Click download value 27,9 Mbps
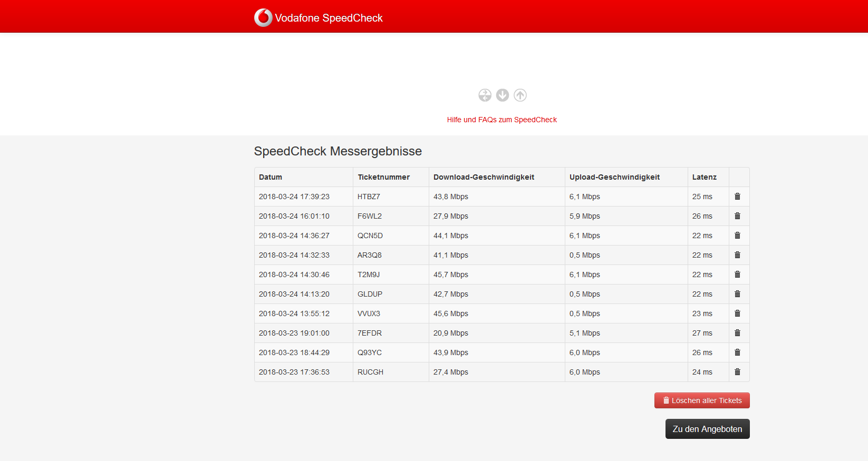The width and height of the screenshot is (868, 461). tap(451, 216)
